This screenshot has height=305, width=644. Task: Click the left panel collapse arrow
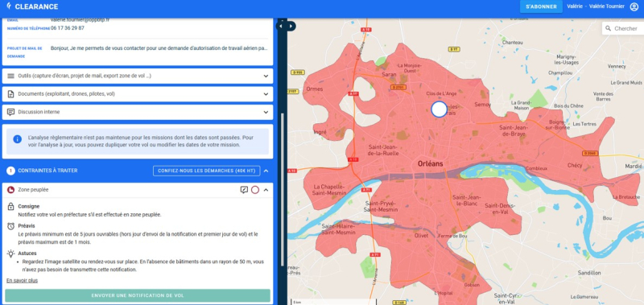[x=281, y=27]
